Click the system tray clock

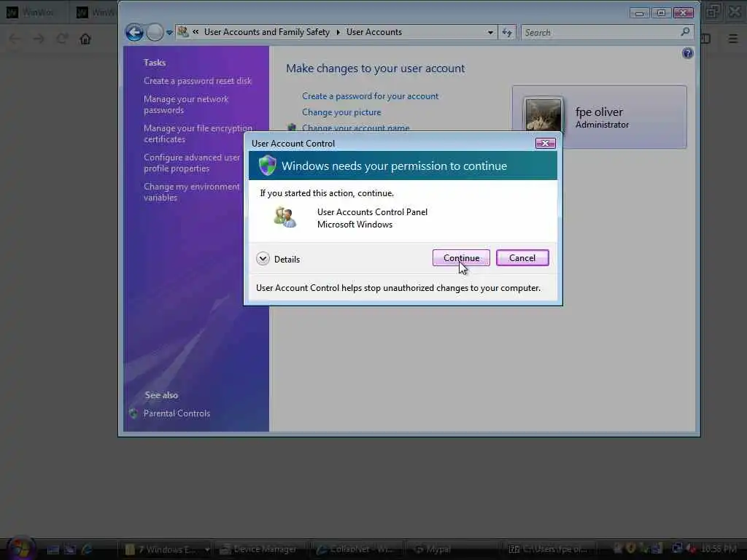(x=719, y=549)
